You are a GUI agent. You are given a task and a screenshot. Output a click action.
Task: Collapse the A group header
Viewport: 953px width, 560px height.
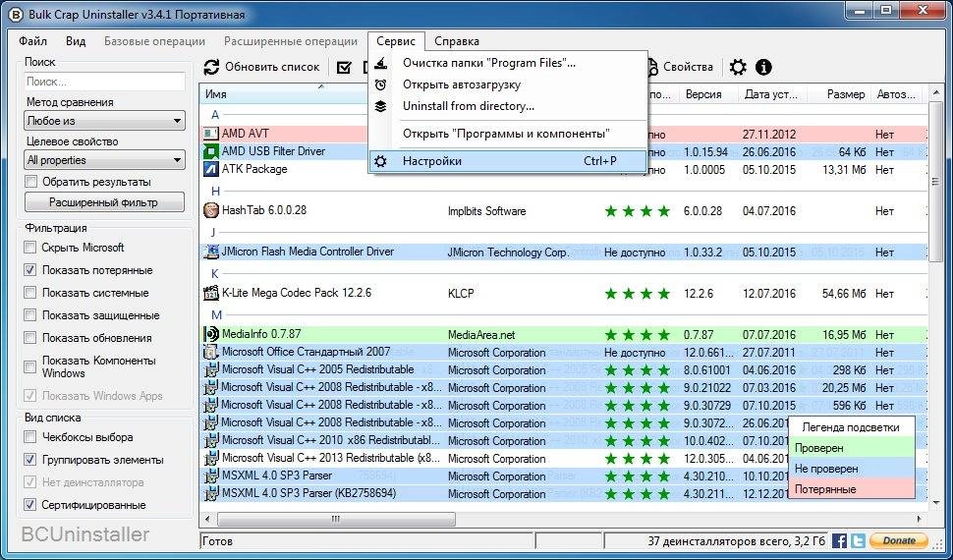point(214,114)
